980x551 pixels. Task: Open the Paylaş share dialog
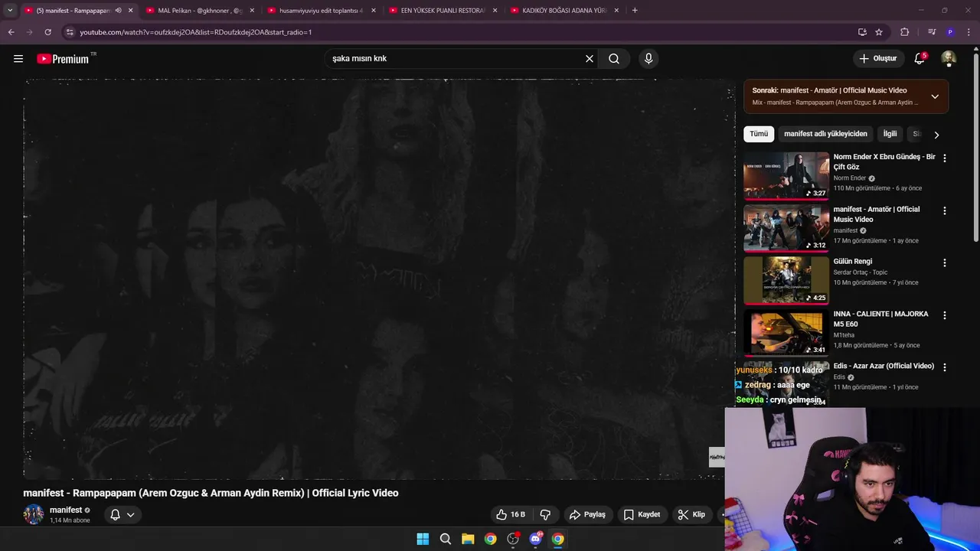(588, 514)
